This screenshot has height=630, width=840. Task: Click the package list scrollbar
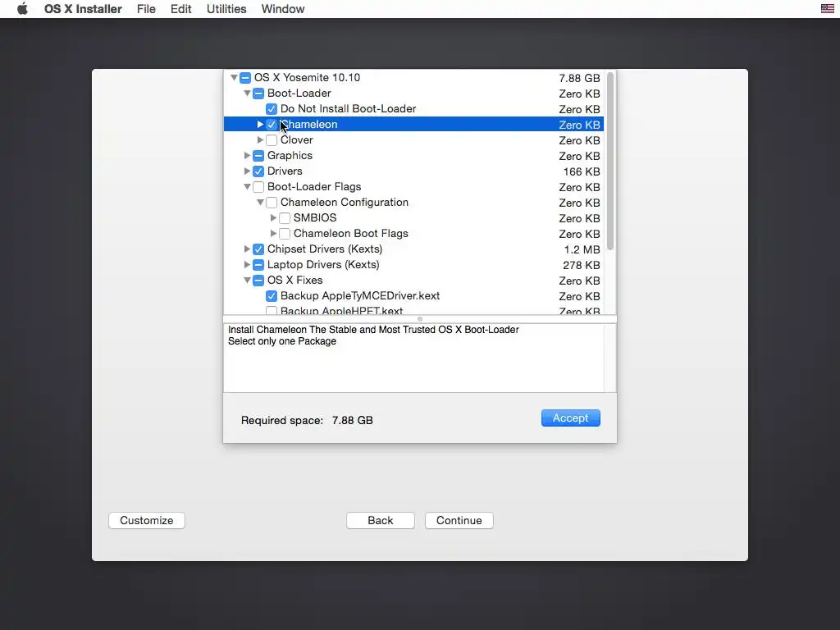(x=610, y=162)
